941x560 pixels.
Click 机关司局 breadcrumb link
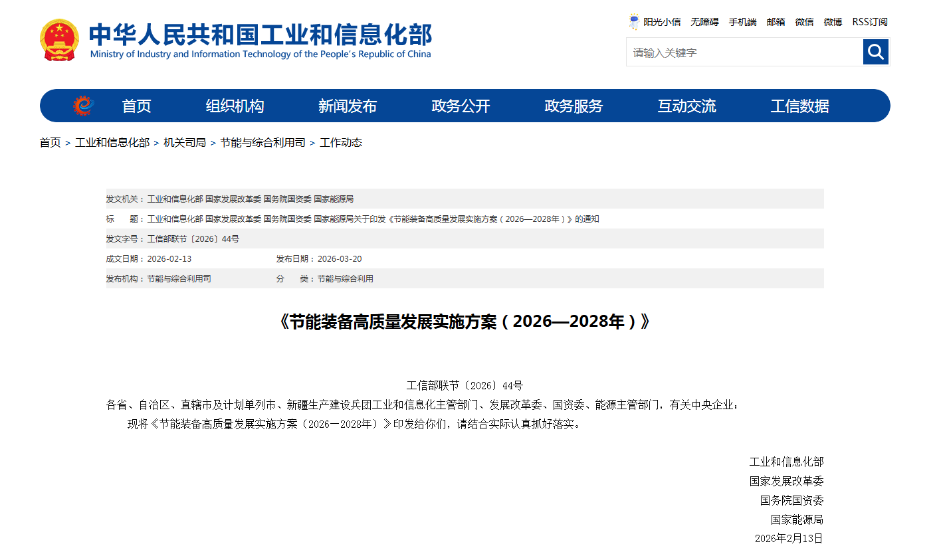[185, 143]
